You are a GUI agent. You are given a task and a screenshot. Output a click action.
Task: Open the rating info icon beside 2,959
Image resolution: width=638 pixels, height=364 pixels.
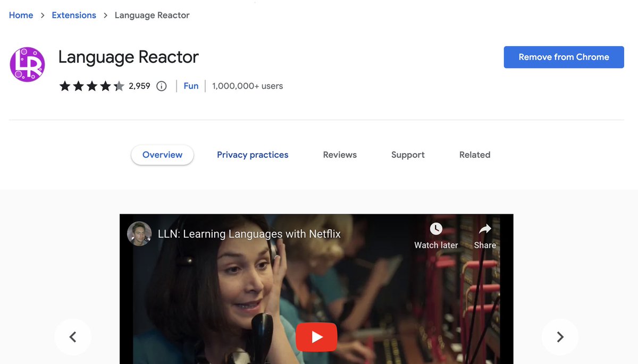[x=162, y=86]
